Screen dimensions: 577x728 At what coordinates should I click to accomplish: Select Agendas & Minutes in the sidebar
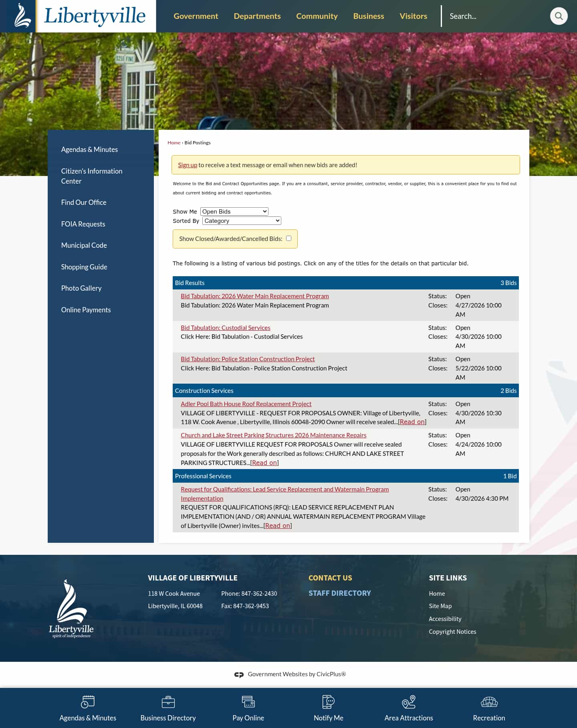point(89,150)
